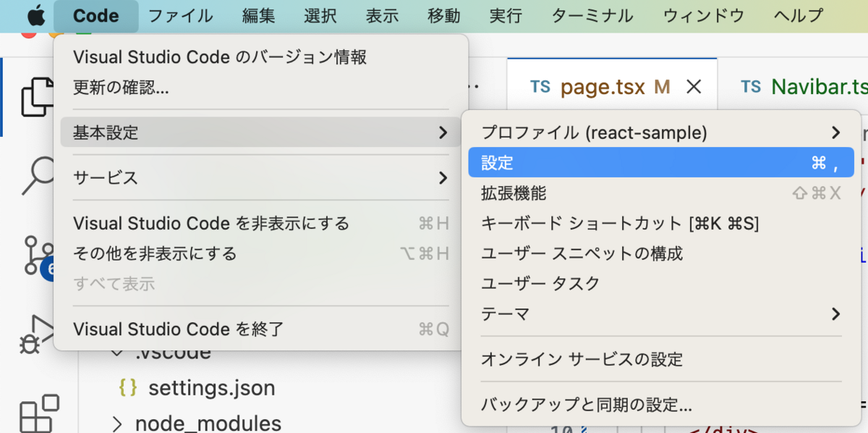
Task: Switch to the Navibar.tsx tab
Action: pos(803,88)
